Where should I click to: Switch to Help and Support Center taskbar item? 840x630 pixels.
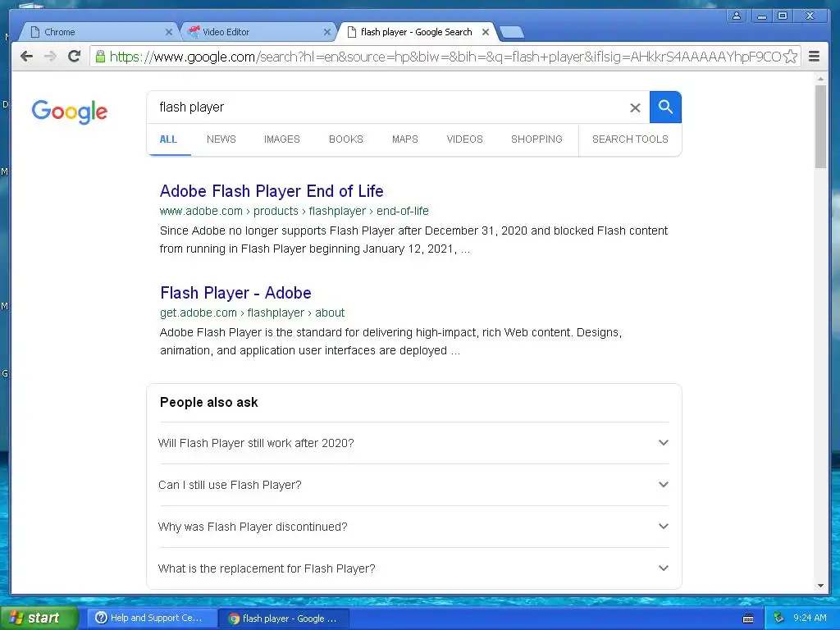tap(151, 618)
